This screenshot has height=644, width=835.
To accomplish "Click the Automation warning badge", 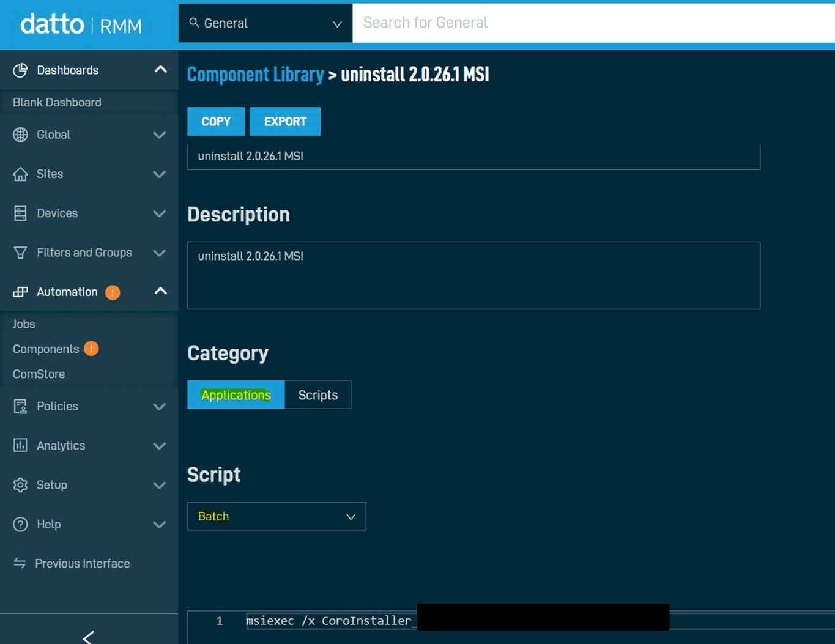I will (113, 292).
